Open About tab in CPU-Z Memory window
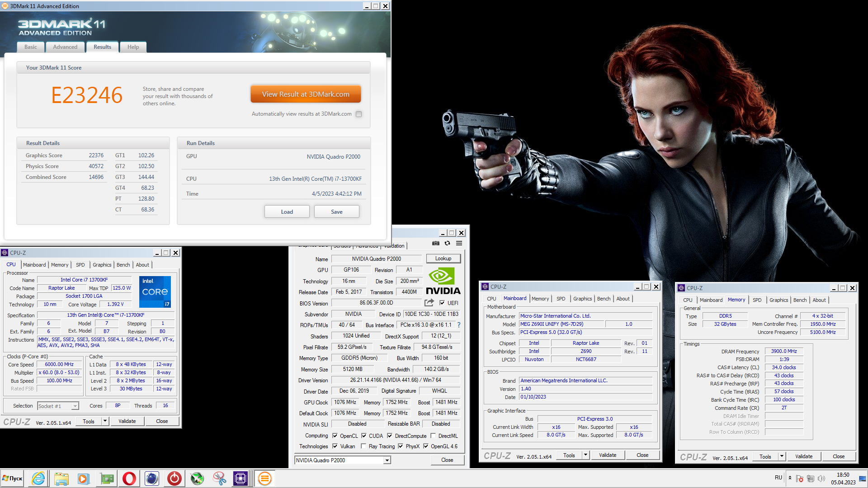 [819, 300]
